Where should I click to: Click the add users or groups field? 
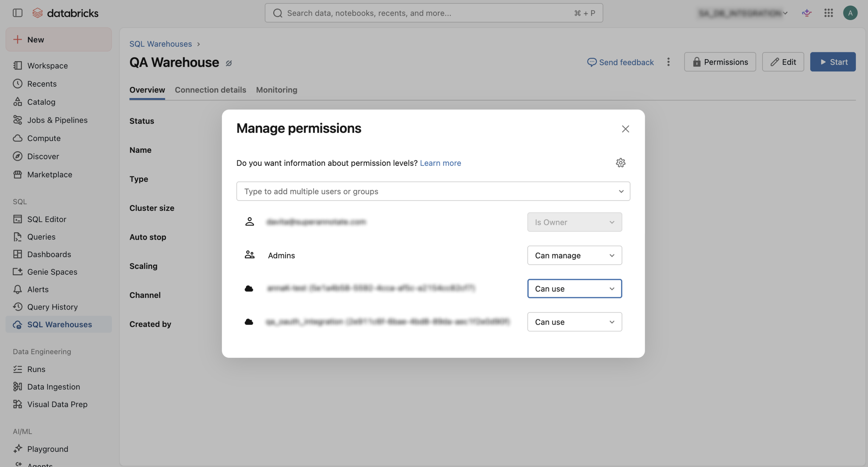pos(433,191)
